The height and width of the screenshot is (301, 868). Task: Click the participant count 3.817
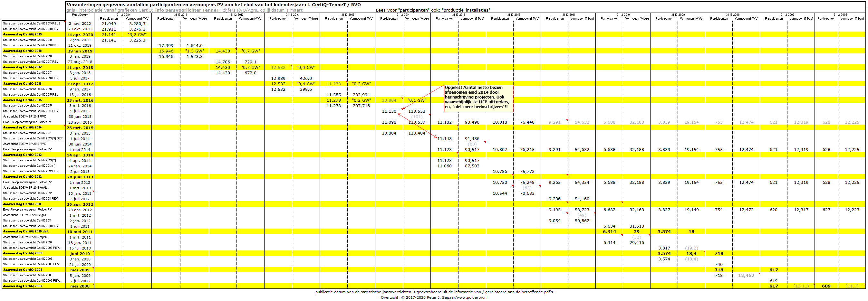[664, 248]
